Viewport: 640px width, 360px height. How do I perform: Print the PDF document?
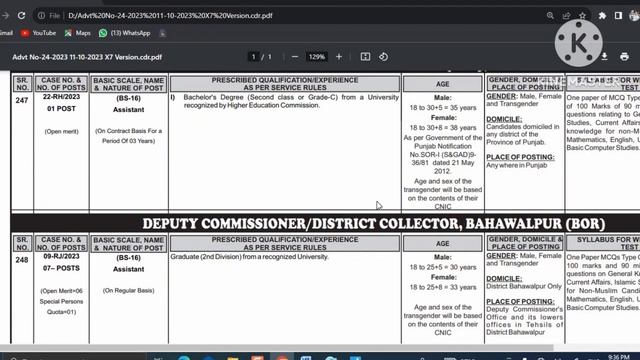click(x=624, y=57)
